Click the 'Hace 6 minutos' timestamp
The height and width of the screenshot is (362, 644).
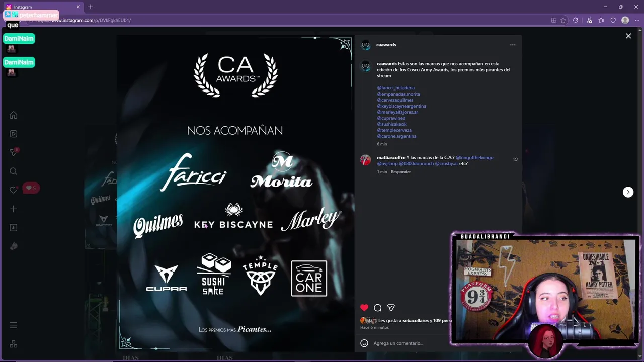click(374, 327)
